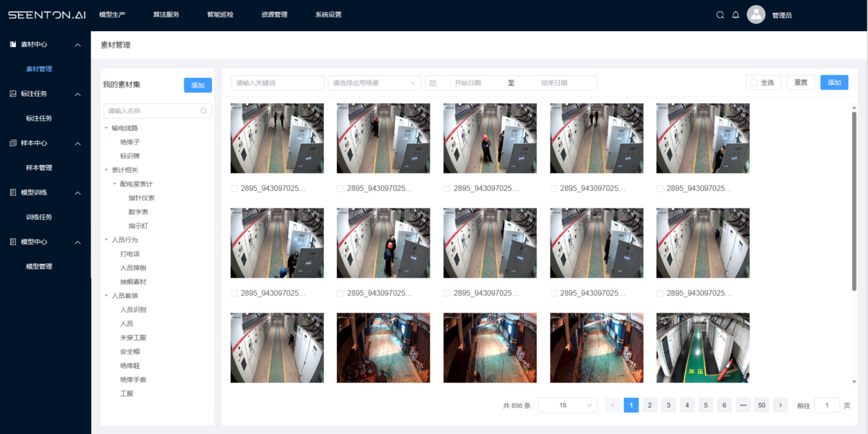Select 训练任务 in the sidebar

click(x=39, y=217)
